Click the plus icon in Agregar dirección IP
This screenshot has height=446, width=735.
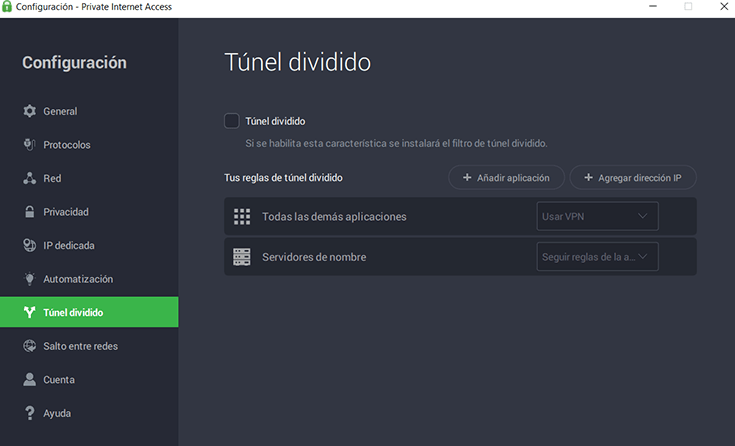point(588,177)
